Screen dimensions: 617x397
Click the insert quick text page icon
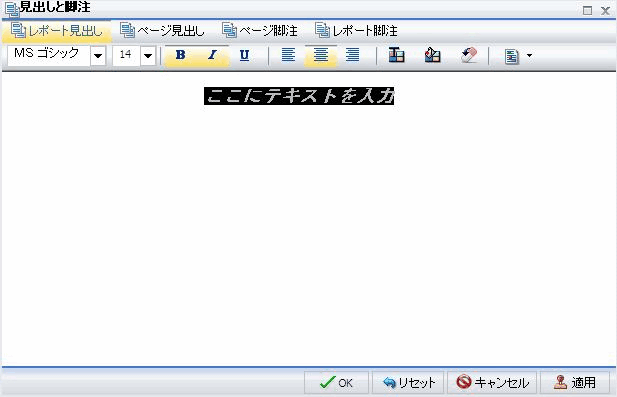click(x=511, y=56)
